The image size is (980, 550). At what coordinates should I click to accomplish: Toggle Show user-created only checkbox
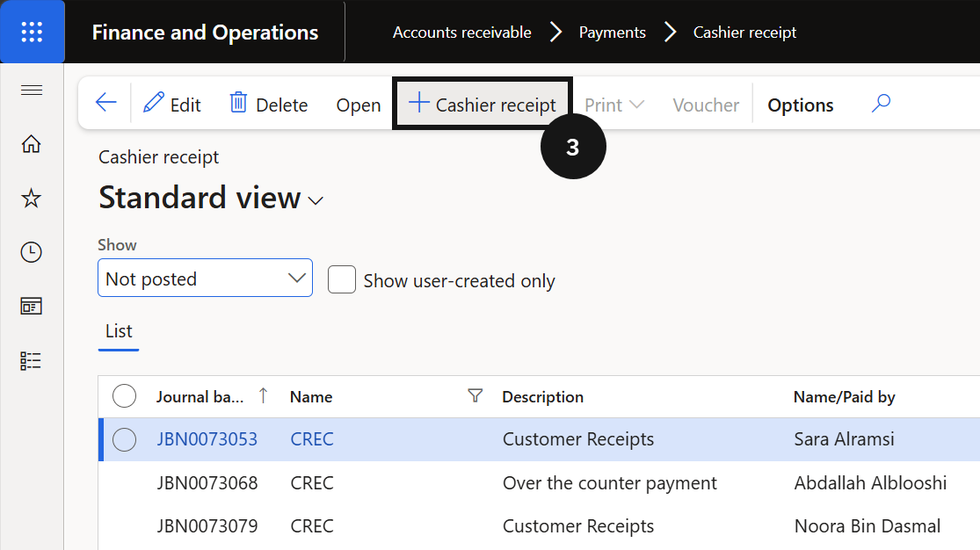coord(342,280)
